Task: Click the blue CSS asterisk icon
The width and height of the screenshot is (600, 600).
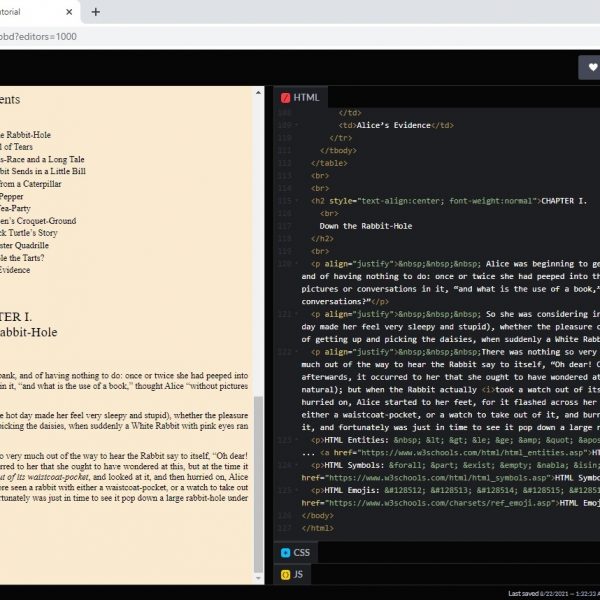Action: 285,552
